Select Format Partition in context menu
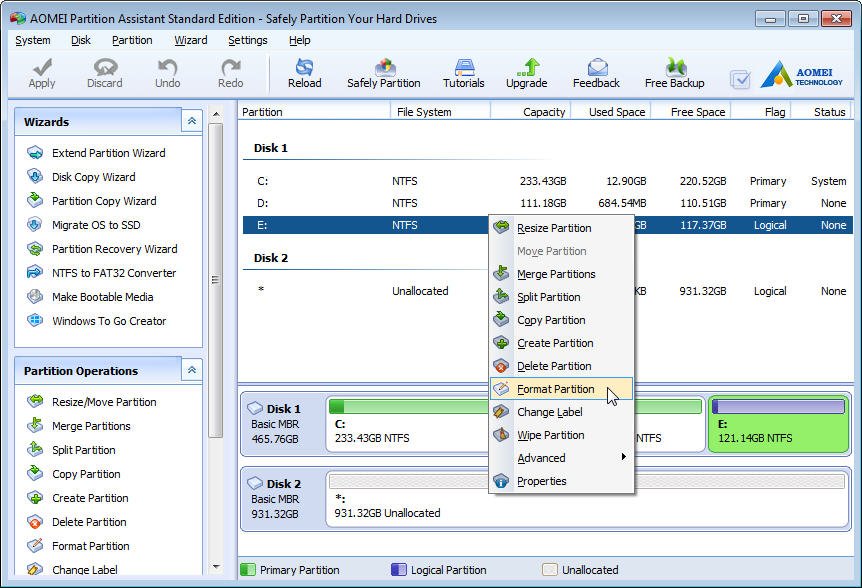This screenshot has width=862, height=588. (561, 389)
